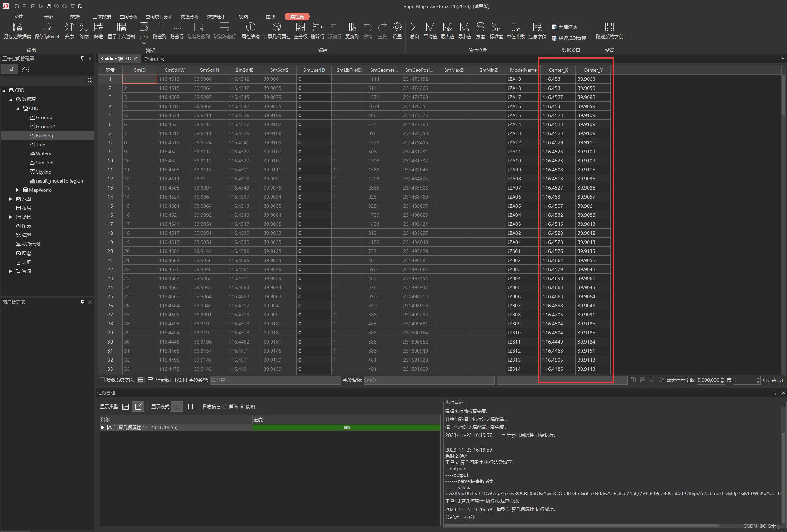The width and height of the screenshot is (787, 532).
Task: Delete row with 删除行
Action: 317,31
